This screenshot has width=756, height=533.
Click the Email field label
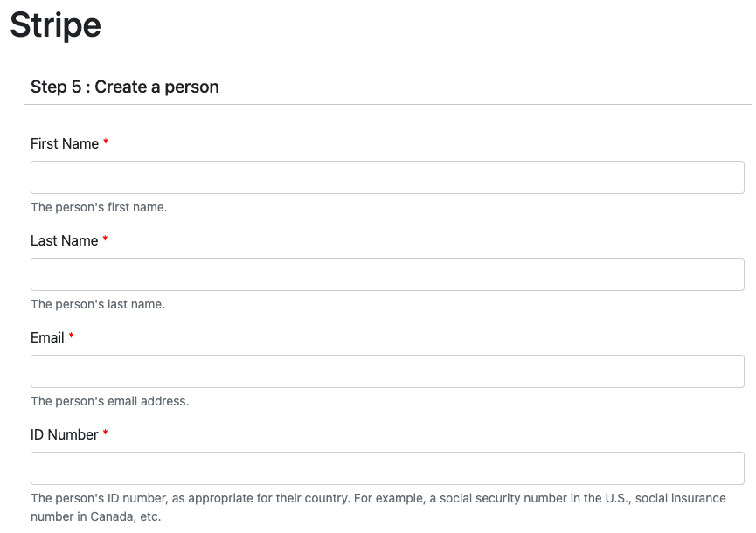47,338
